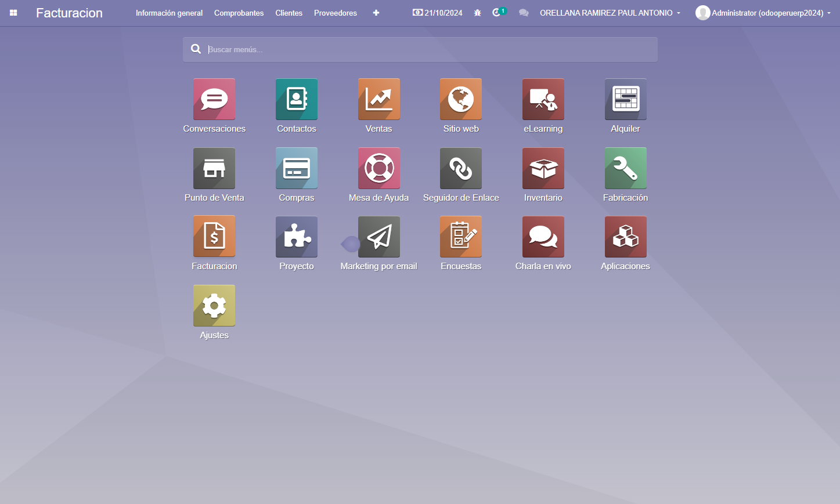Expand the Administrator user menu
The height and width of the screenshot is (504, 840).
point(763,13)
